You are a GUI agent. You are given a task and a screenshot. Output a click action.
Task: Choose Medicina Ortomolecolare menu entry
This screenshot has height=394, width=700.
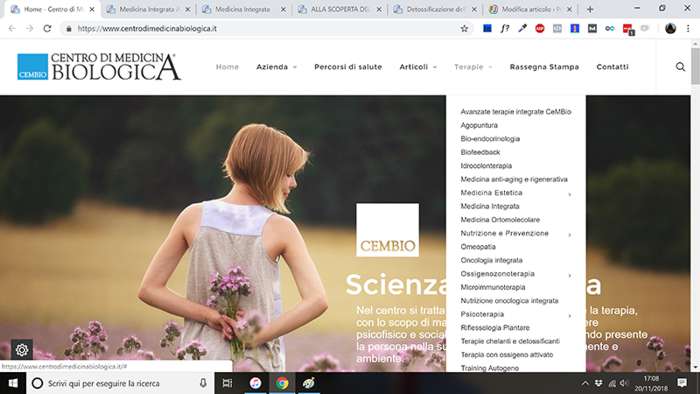[x=500, y=220]
